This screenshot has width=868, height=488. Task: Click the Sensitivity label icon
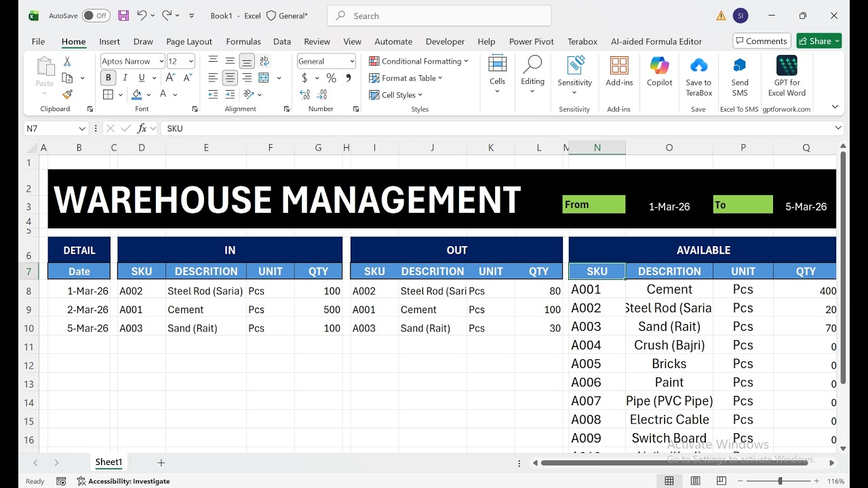575,75
